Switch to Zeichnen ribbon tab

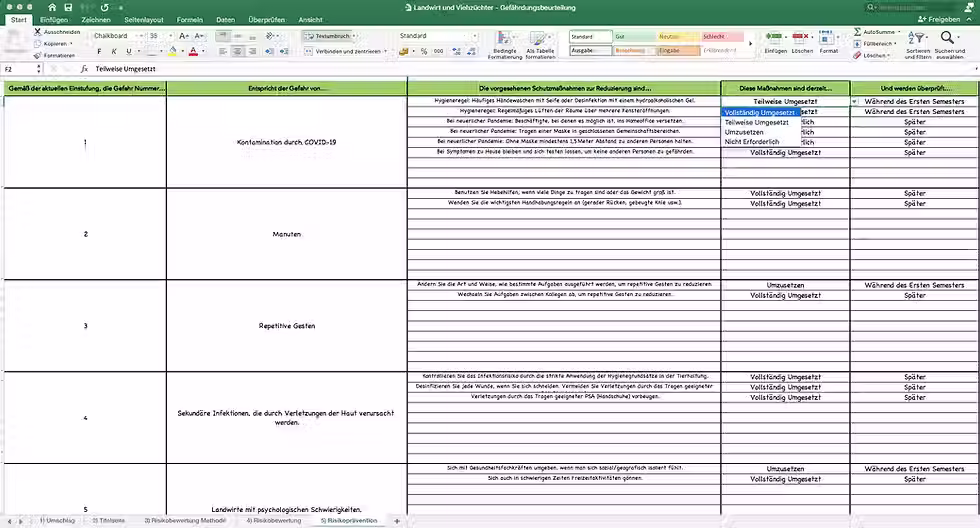tap(96, 20)
